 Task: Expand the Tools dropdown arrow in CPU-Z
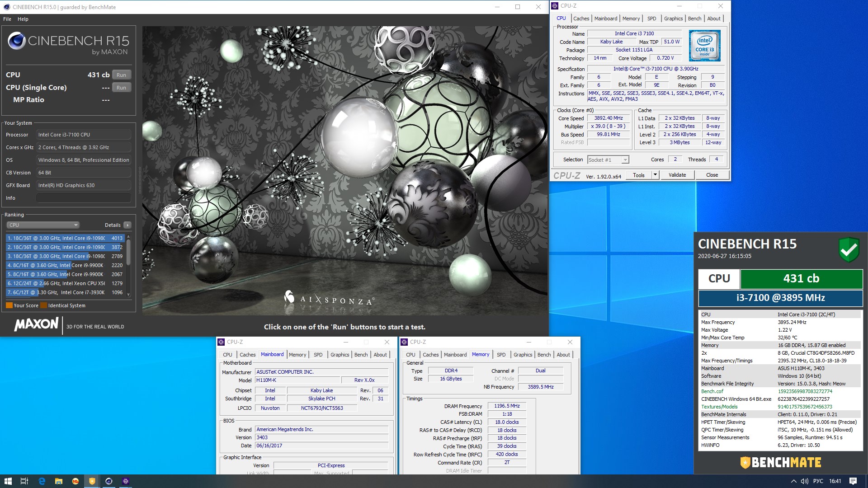655,175
